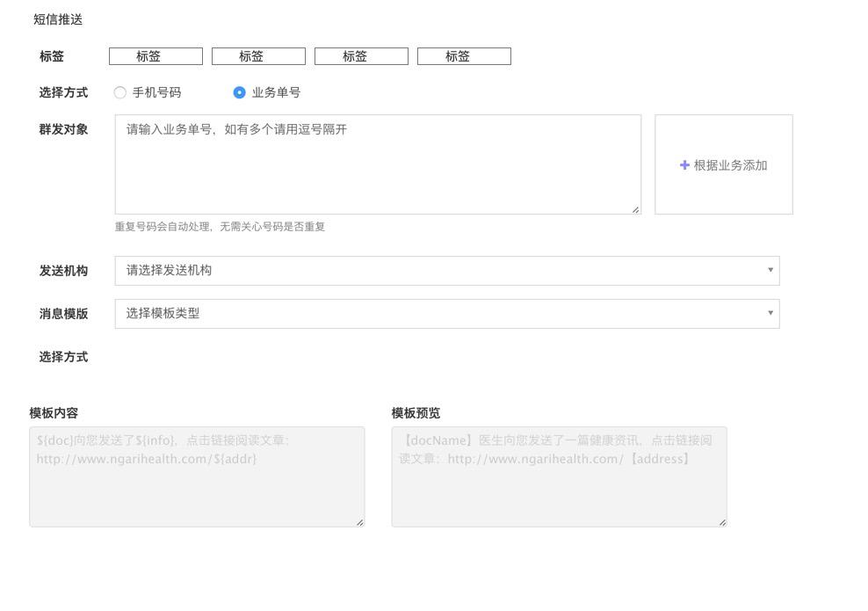Click the 选择方式 label below 消息模版

63,357
